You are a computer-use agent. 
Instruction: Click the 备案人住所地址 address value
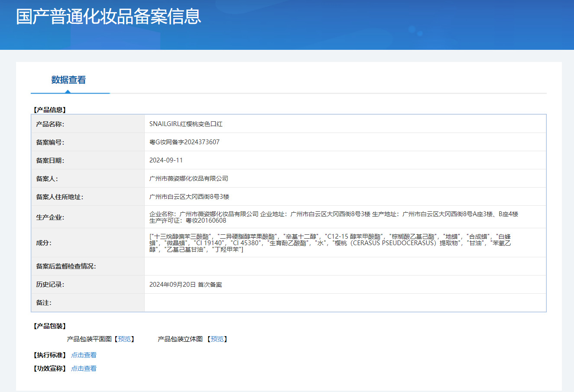coord(189,197)
